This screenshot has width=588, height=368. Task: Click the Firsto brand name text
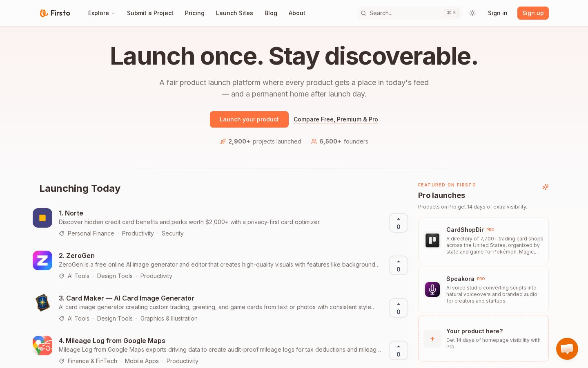(60, 13)
